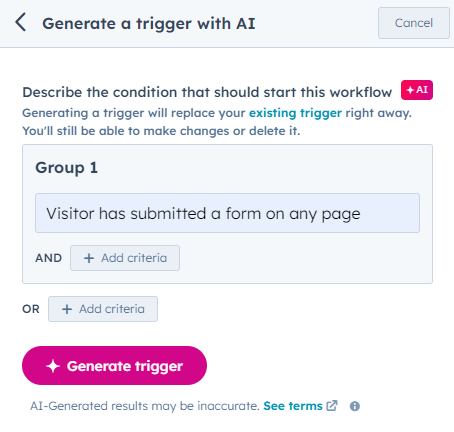The height and width of the screenshot is (432, 454).
Task: Click the plus icon beside OR Add criteria
Action: pyautogui.click(x=67, y=309)
